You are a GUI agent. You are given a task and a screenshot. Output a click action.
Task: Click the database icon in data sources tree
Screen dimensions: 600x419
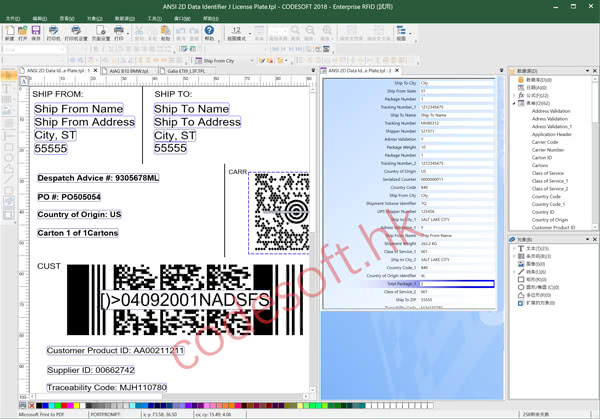click(x=520, y=80)
